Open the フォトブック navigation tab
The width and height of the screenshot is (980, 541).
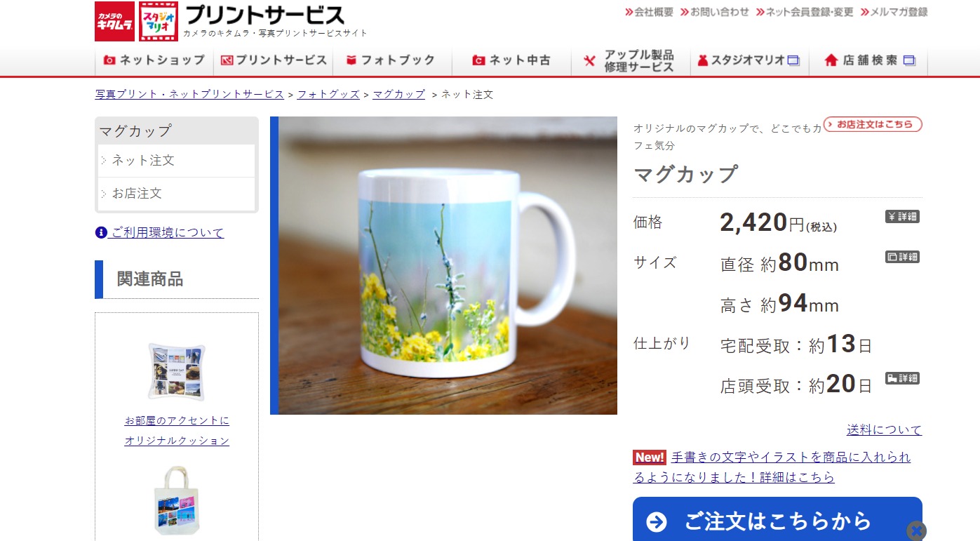[391, 60]
